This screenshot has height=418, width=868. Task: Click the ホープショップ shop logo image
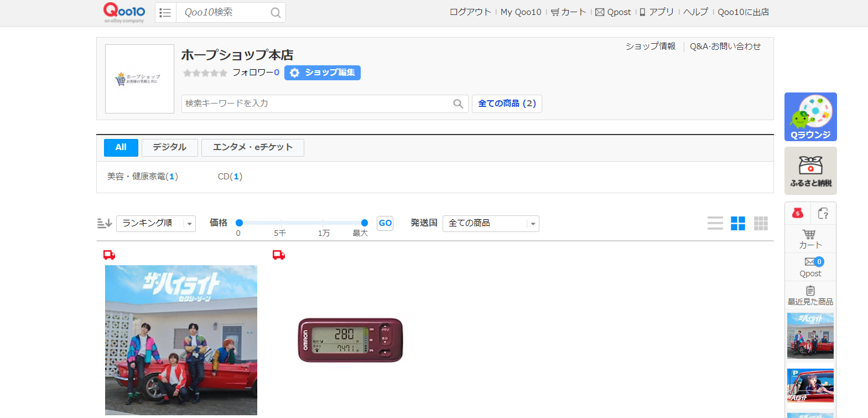tap(139, 79)
